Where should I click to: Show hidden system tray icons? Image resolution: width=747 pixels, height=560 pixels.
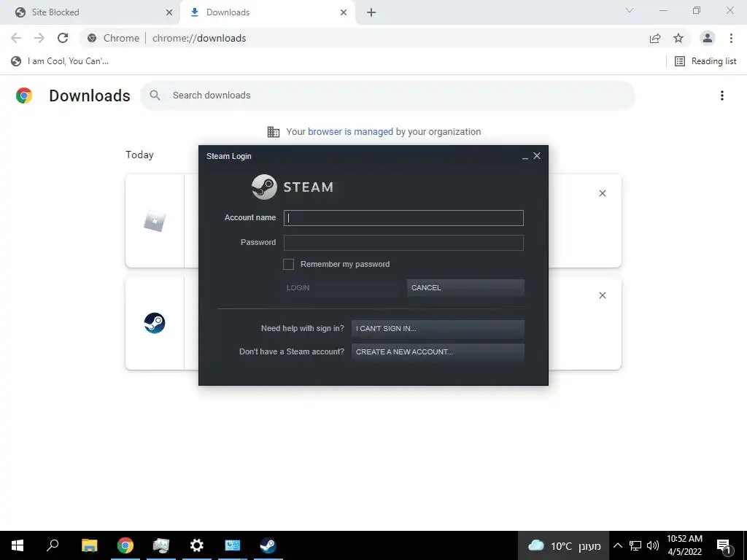coord(617,545)
